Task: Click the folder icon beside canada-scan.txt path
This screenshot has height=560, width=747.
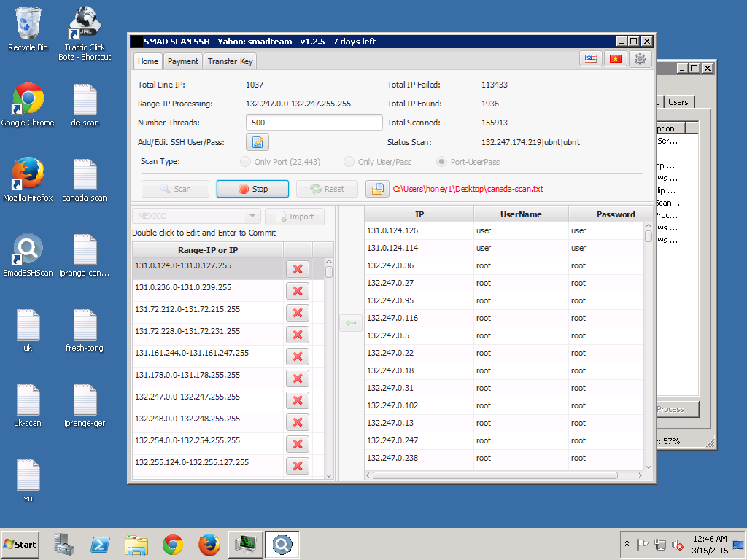Action: (x=376, y=189)
